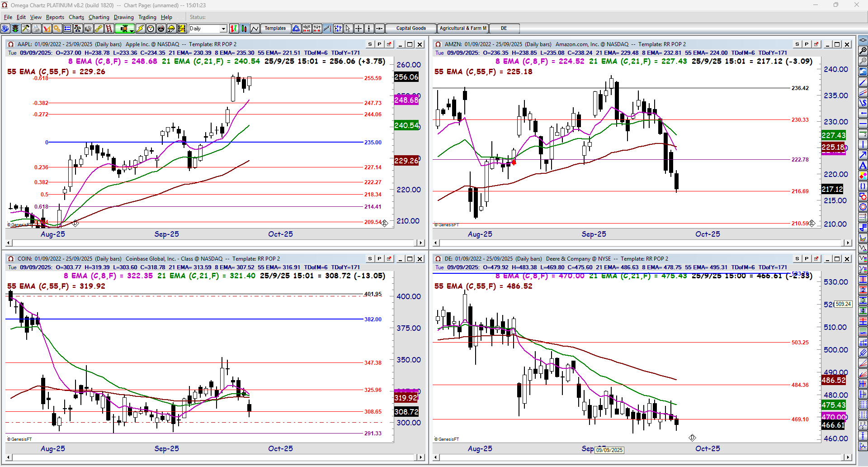
Task: Click the zoom in magnifier tool
Action: click(863, 51)
